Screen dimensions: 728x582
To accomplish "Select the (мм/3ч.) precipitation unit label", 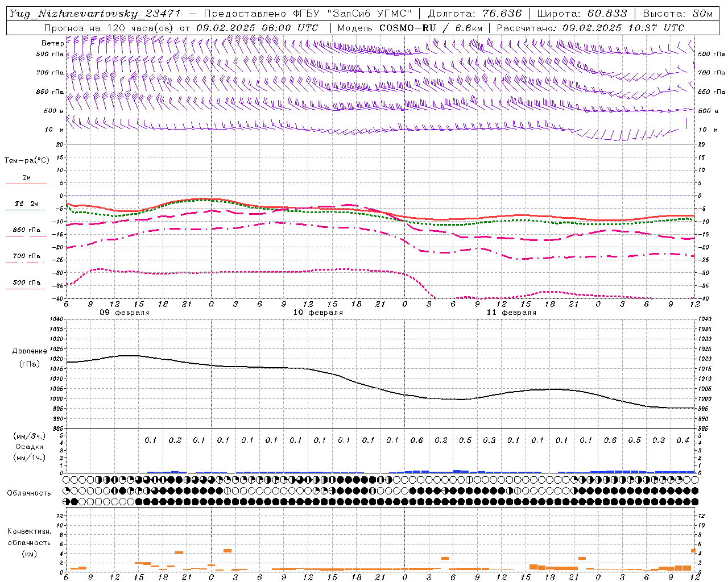I will (30, 436).
